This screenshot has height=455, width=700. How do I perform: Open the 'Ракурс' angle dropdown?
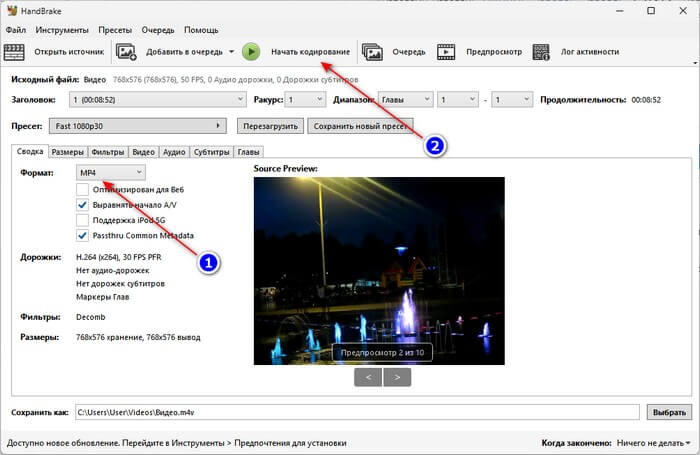[305, 100]
